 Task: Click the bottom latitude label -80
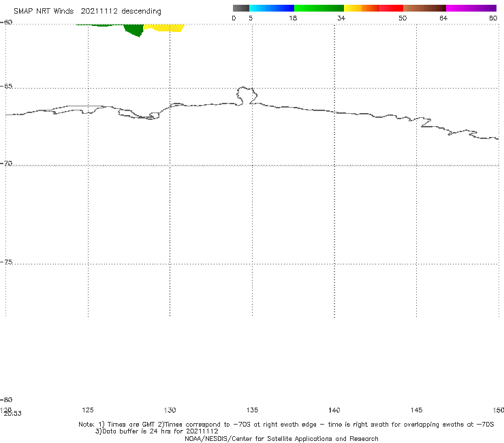[x=6, y=400]
